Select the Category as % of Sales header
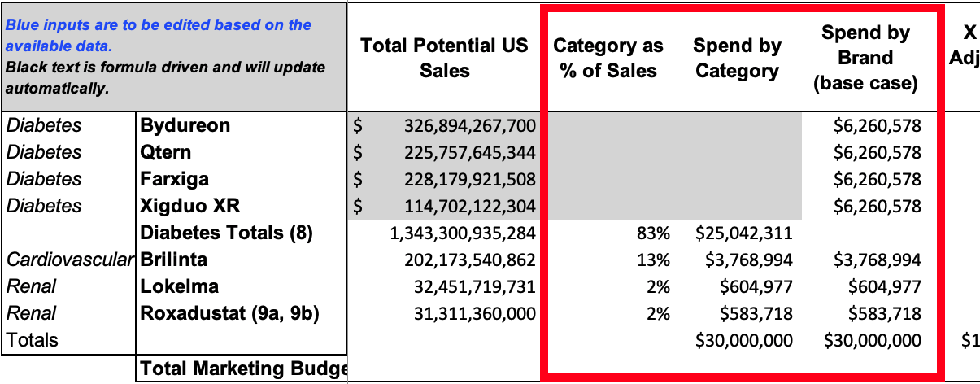This screenshot has height=384, width=980. click(609, 58)
